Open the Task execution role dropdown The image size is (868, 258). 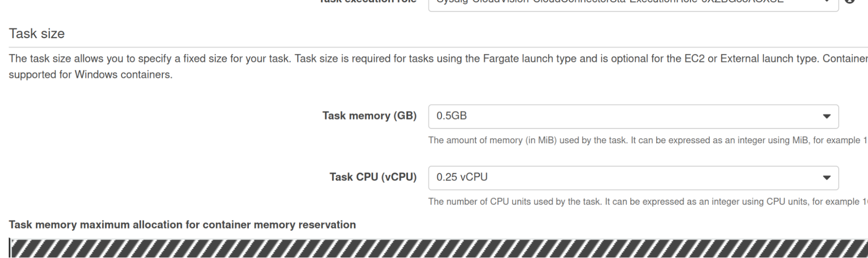pos(633,4)
